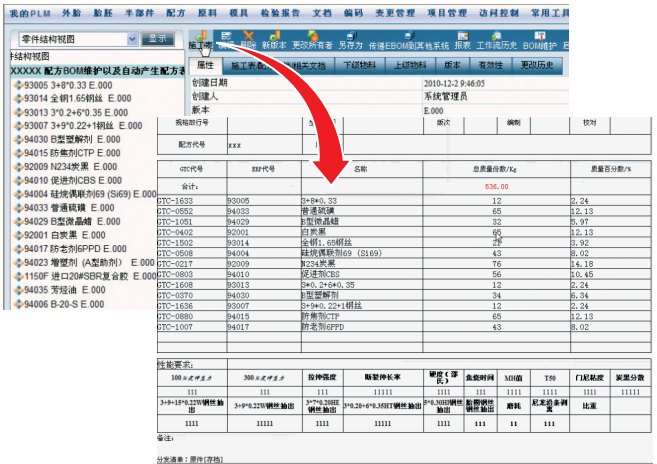Viewport: 657px width, 464px height.
Task: Select tree item 94029 B型微晶蜡
Action: click(x=72, y=222)
